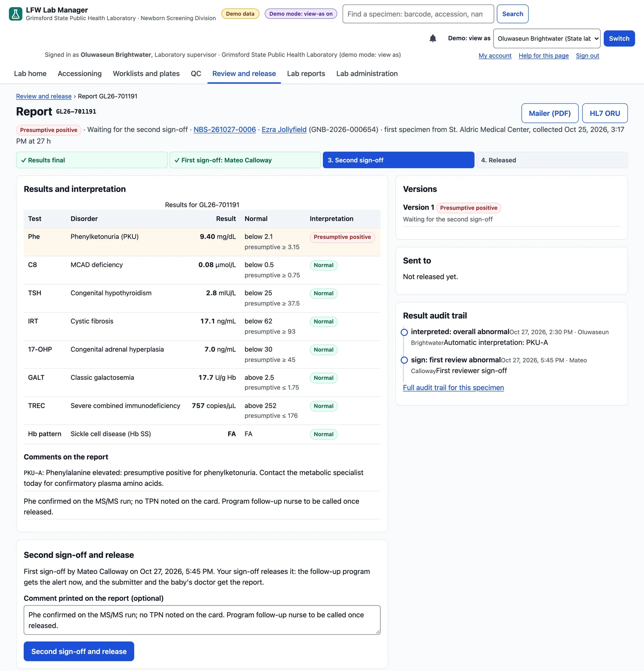The height and width of the screenshot is (671, 644).
Task: Click the Sign out link
Action: (x=587, y=56)
